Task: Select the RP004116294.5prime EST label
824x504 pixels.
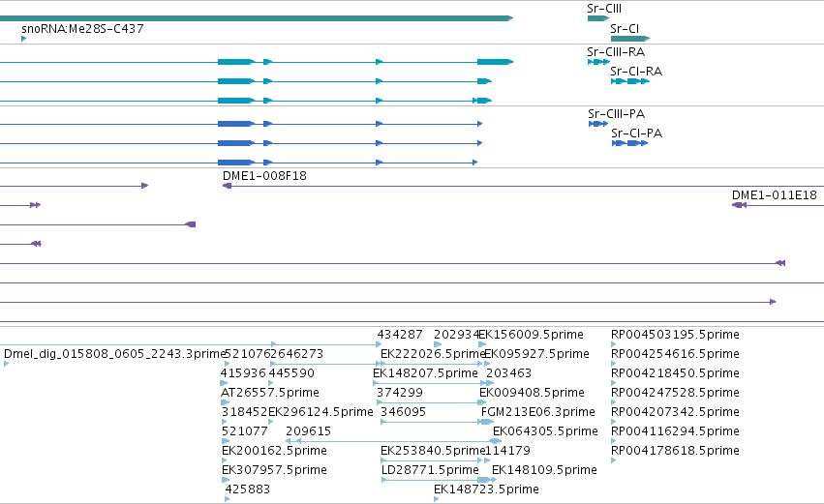Action: pos(675,431)
